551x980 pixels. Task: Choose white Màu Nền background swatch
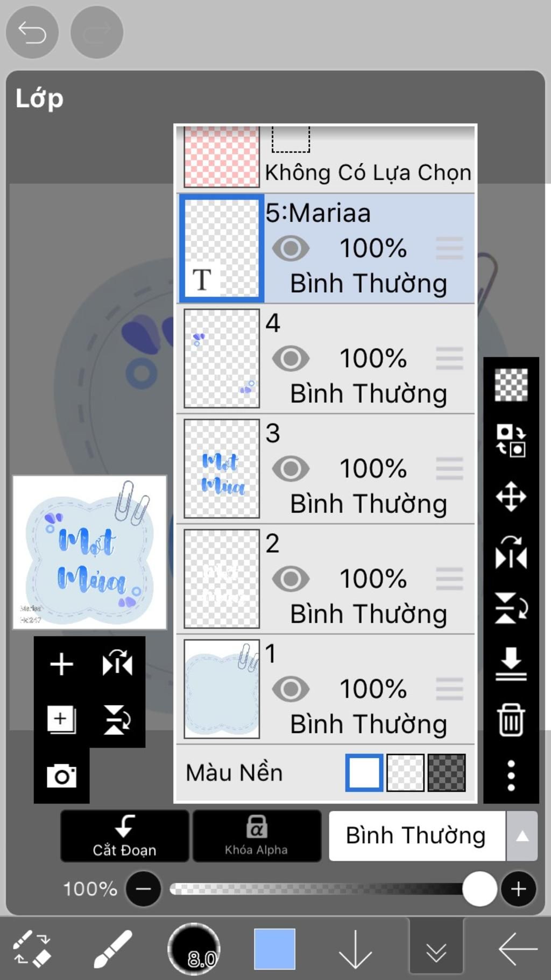click(x=364, y=773)
